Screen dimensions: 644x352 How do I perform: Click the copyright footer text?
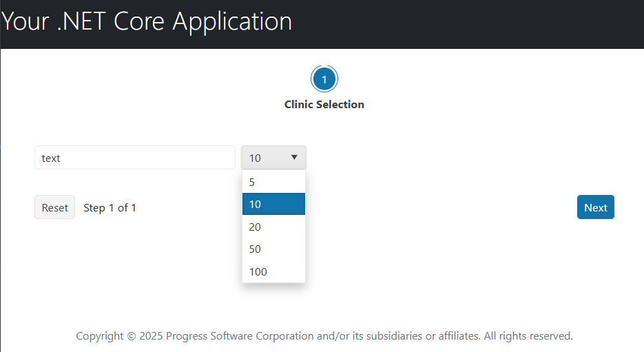324,336
